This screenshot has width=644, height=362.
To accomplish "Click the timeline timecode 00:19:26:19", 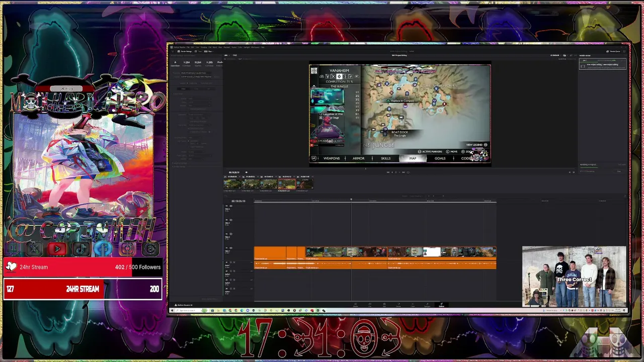I will [x=238, y=201].
